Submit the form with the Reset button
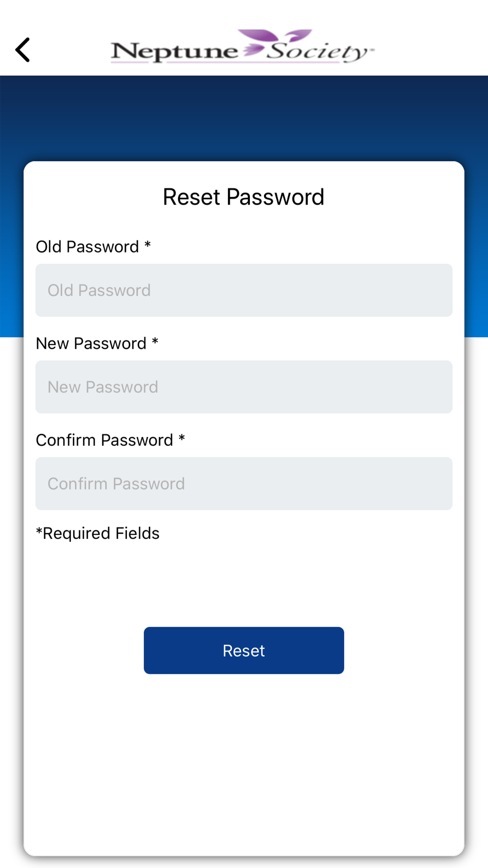488x868 pixels. [244, 651]
